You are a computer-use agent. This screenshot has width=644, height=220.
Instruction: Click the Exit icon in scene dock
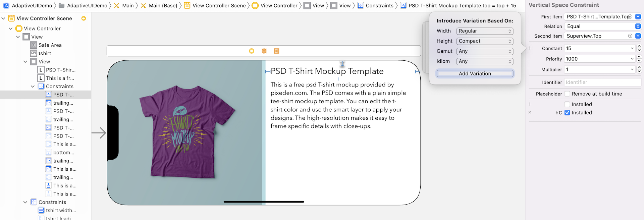[276, 51]
